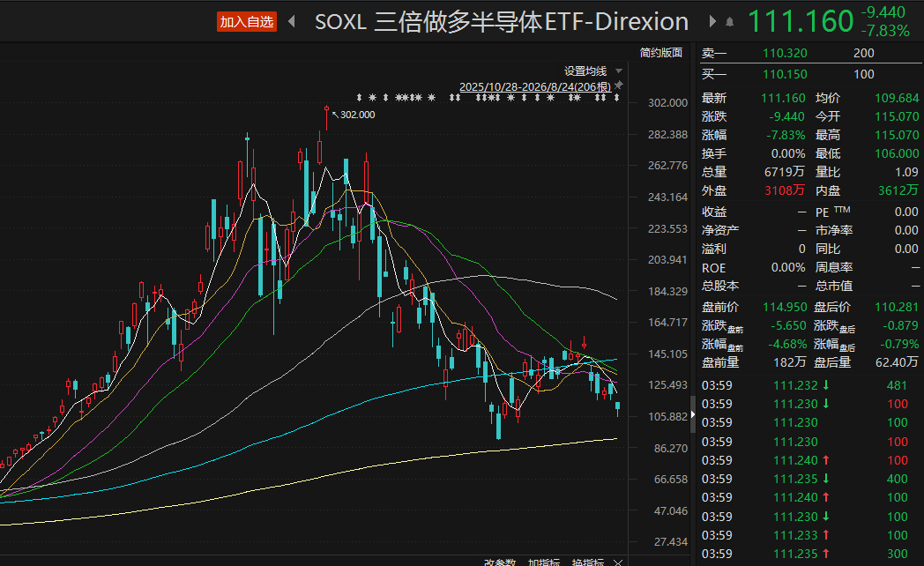Select the 302.000 peak price label
The height and width of the screenshot is (566, 924).
(x=357, y=115)
